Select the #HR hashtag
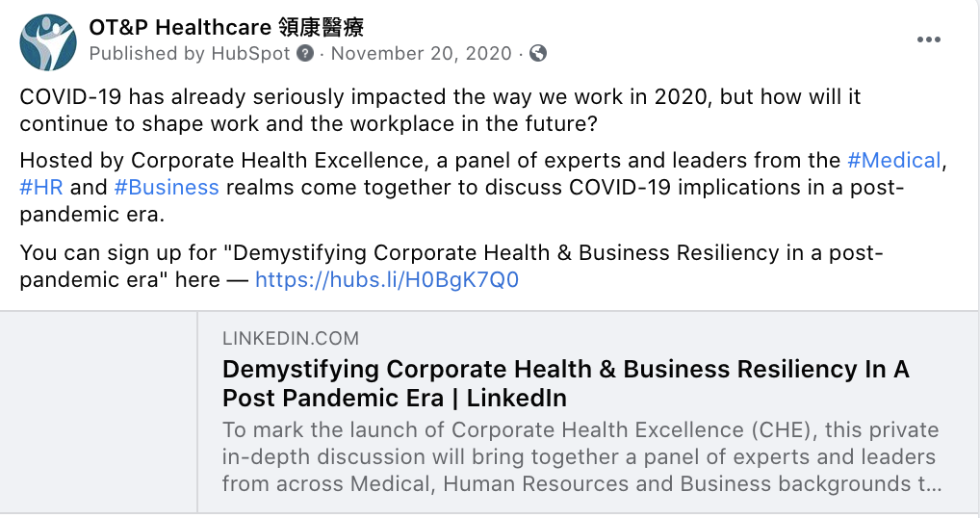The height and width of the screenshot is (518, 980). coord(40,187)
